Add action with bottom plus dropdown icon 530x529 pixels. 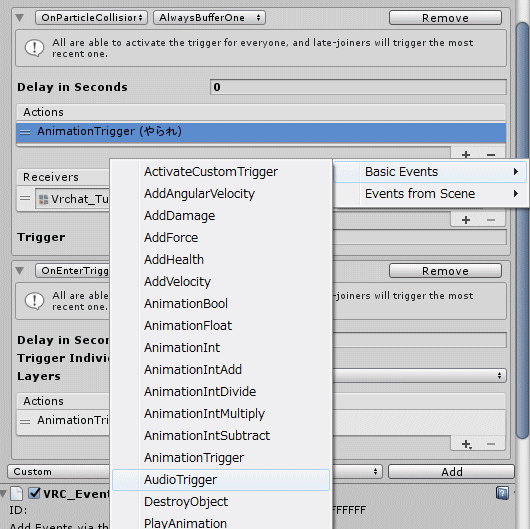466,444
